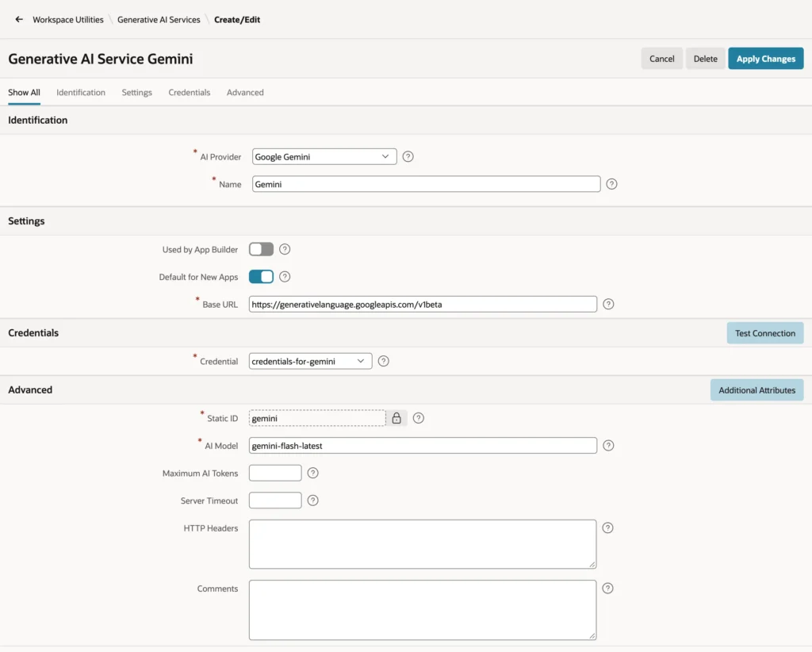This screenshot has height=652, width=812.
Task: Click the Delete button
Action: (705, 59)
